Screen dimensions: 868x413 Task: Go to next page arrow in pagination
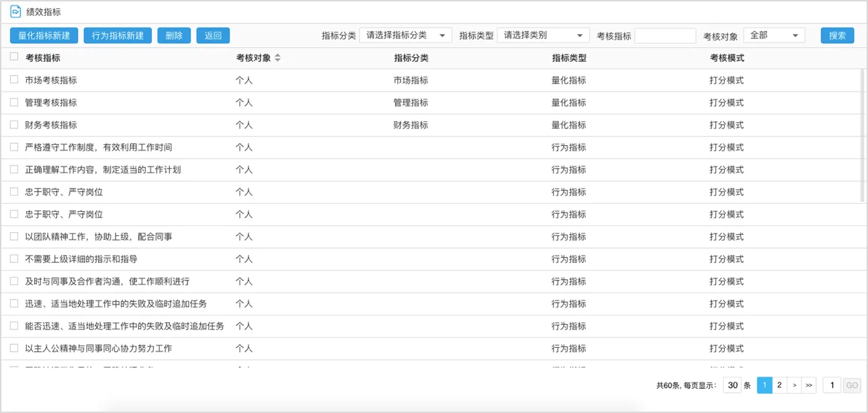coord(794,385)
